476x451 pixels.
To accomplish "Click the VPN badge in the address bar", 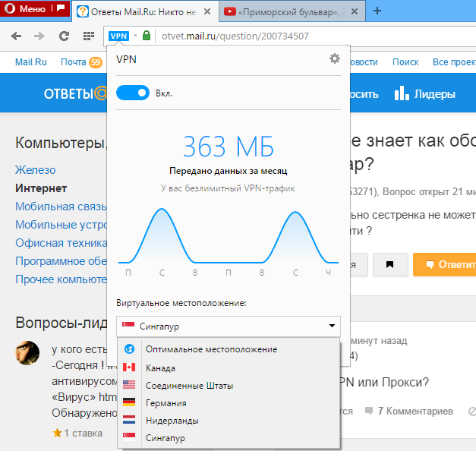I will click(x=118, y=36).
